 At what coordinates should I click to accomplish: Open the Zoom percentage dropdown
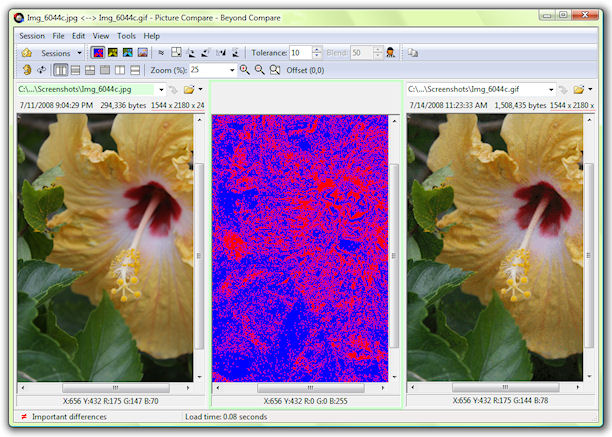[x=232, y=70]
